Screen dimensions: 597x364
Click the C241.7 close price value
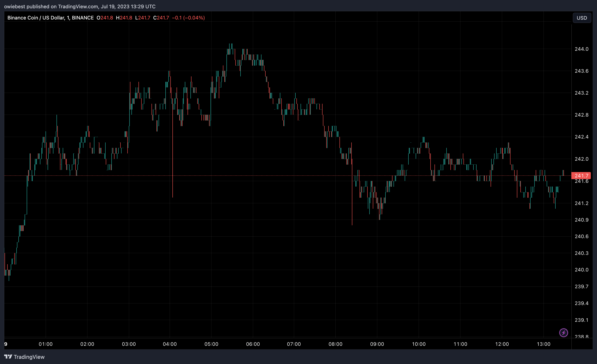click(161, 18)
